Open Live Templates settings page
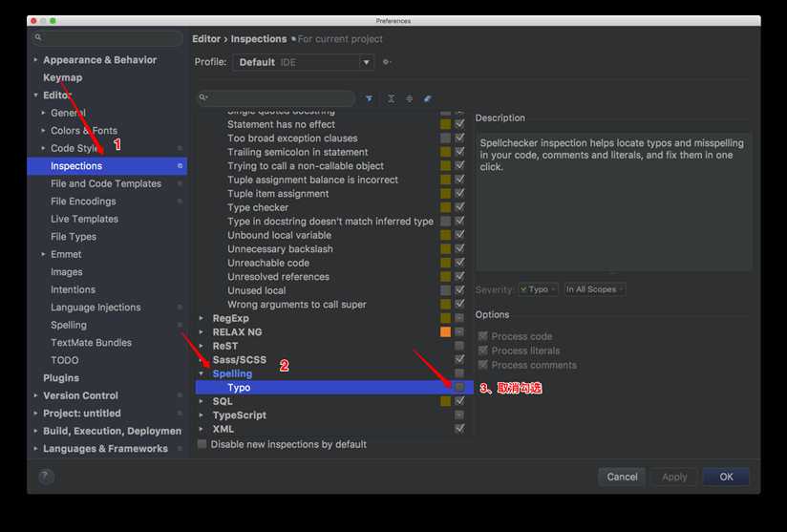 pos(84,219)
